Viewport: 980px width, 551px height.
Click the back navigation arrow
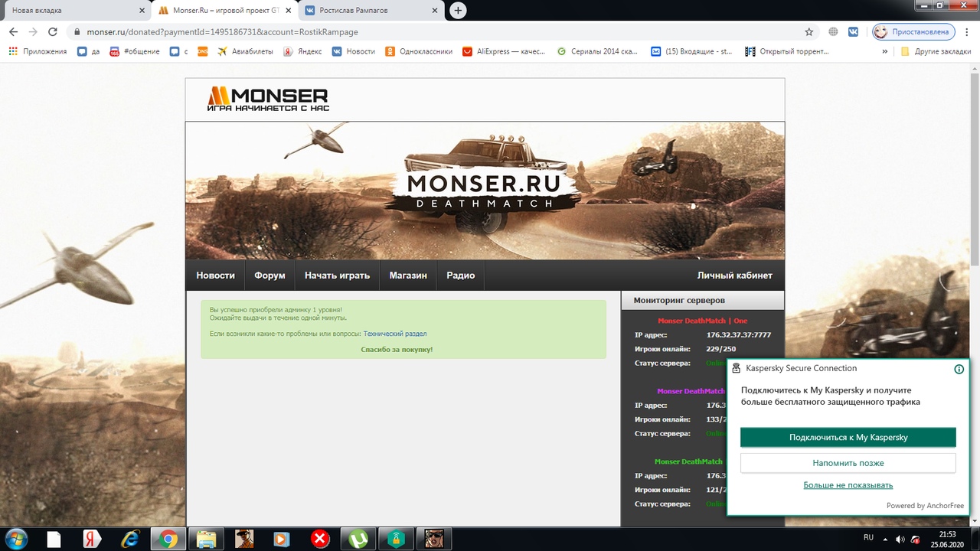point(13,32)
